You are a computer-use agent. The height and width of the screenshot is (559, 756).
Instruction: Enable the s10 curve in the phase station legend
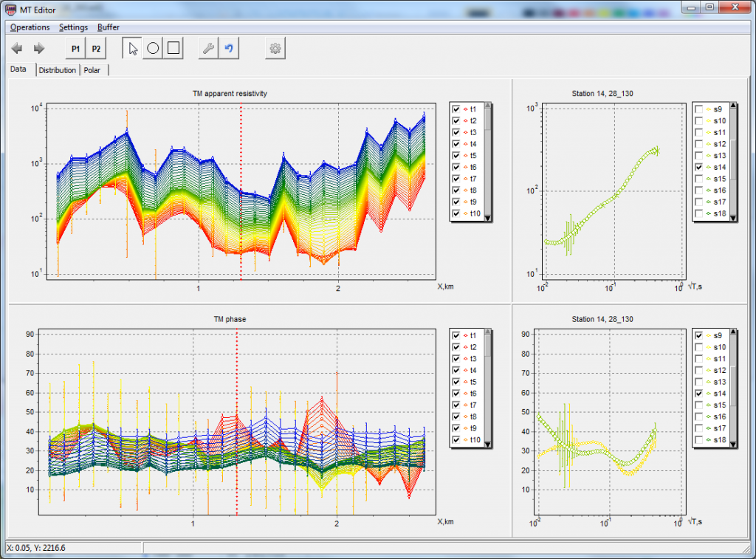698,346
